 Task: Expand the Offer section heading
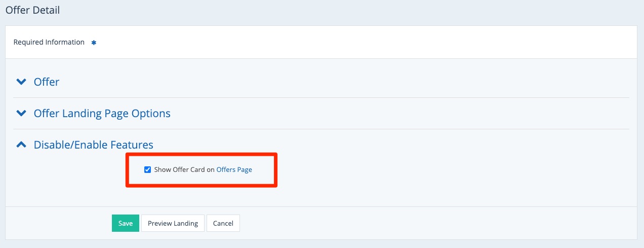tap(47, 82)
